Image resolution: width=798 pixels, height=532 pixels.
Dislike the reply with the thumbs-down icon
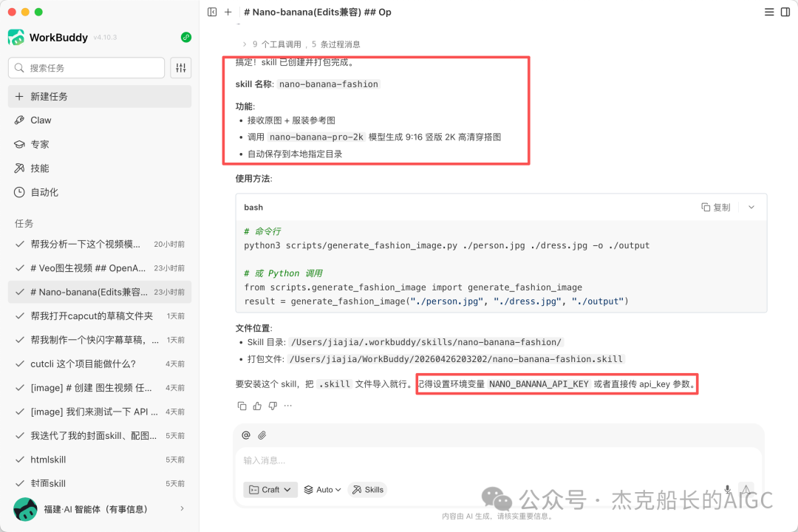pyautogui.click(x=273, y=406)
